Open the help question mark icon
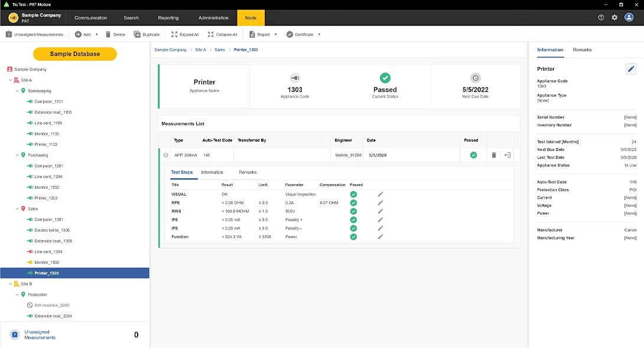The width and height of the screenshot is (644, 354). tap(601, 18)
